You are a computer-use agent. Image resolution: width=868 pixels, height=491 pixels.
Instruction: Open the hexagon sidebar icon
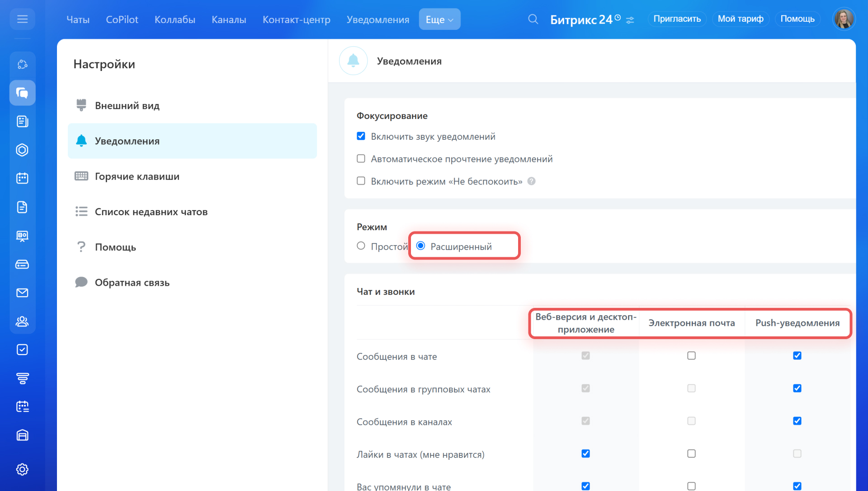click(x=22, y=150)
